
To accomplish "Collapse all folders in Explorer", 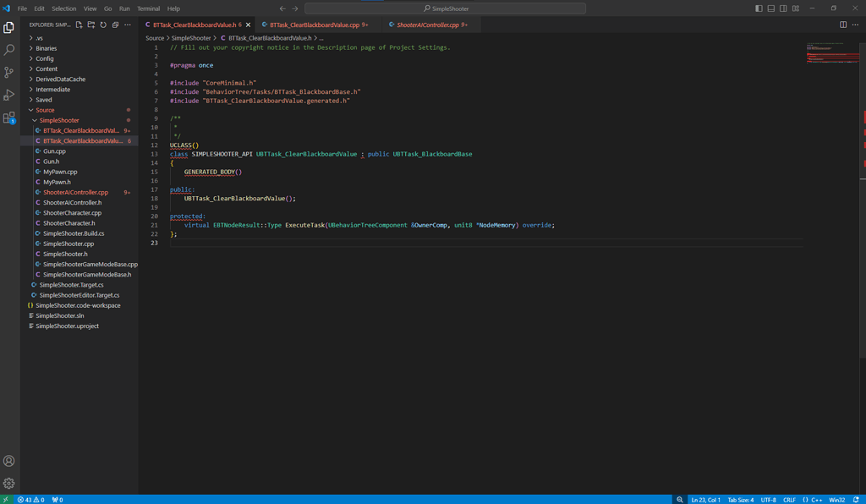I will click(x=115, y=25).
